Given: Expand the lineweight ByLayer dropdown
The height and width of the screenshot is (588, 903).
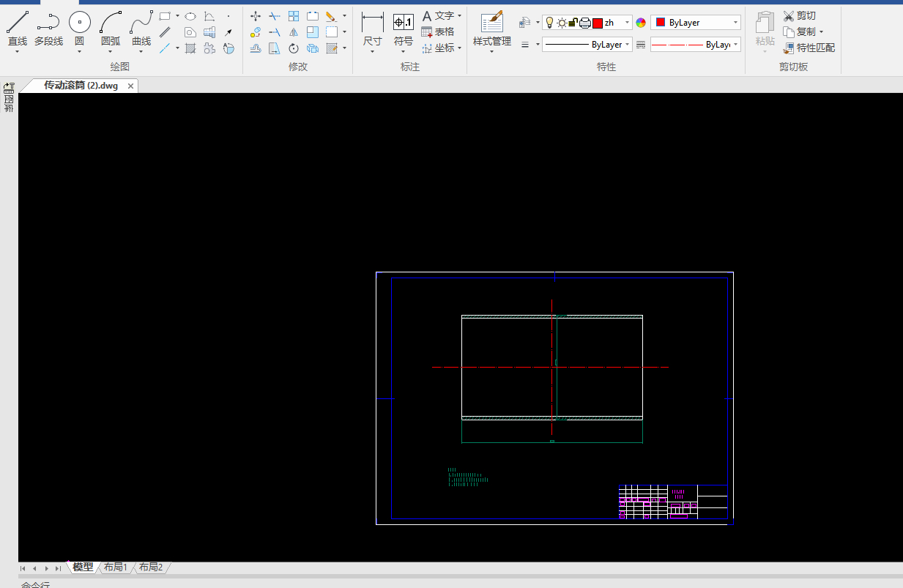Looking at the screenshot, I should pos(627,45).
